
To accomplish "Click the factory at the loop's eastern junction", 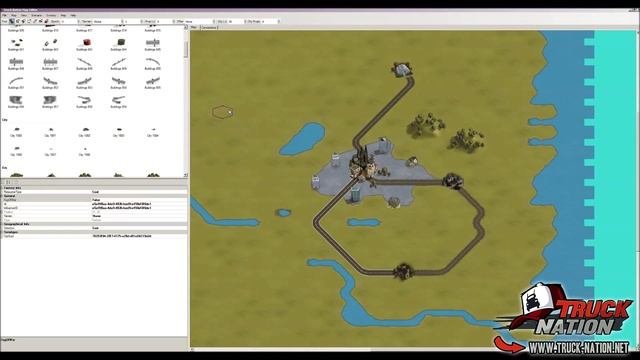I will [453, 181].
